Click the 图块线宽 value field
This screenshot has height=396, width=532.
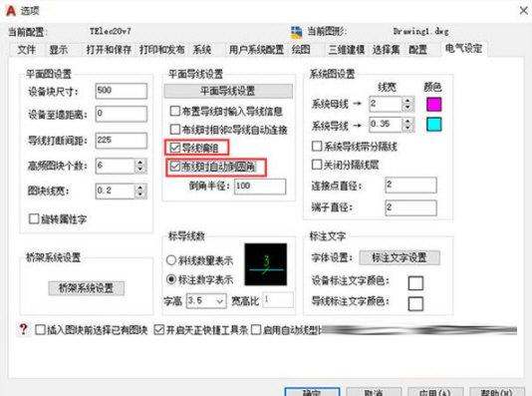115,192
